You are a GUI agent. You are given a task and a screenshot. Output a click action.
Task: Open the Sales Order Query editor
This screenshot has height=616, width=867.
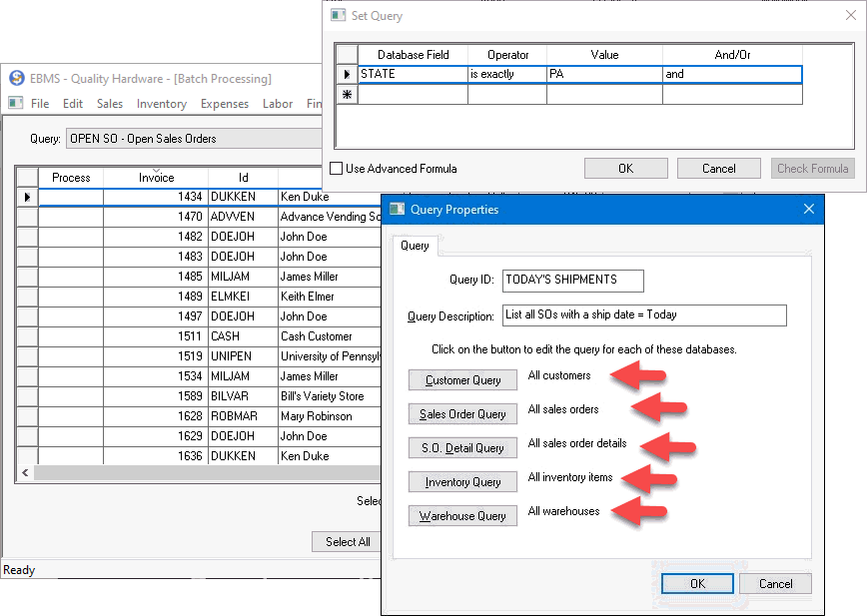click(462, 414)
